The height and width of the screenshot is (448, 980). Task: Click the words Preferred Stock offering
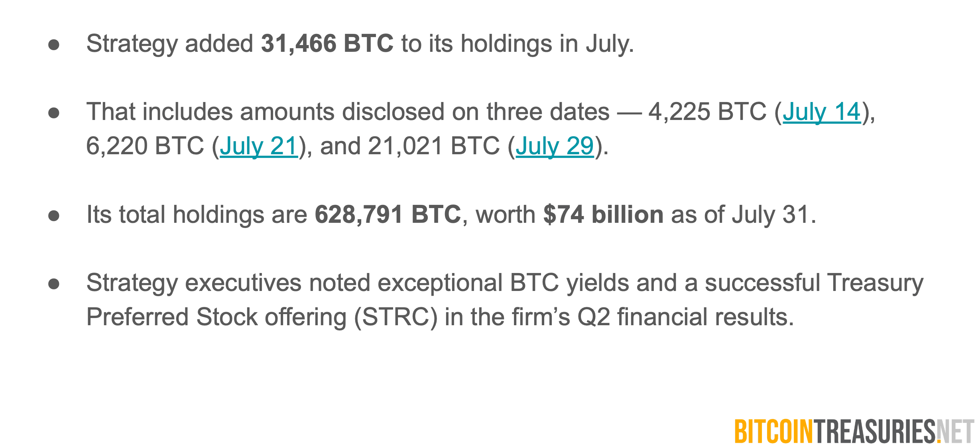(x=216, y=317)
